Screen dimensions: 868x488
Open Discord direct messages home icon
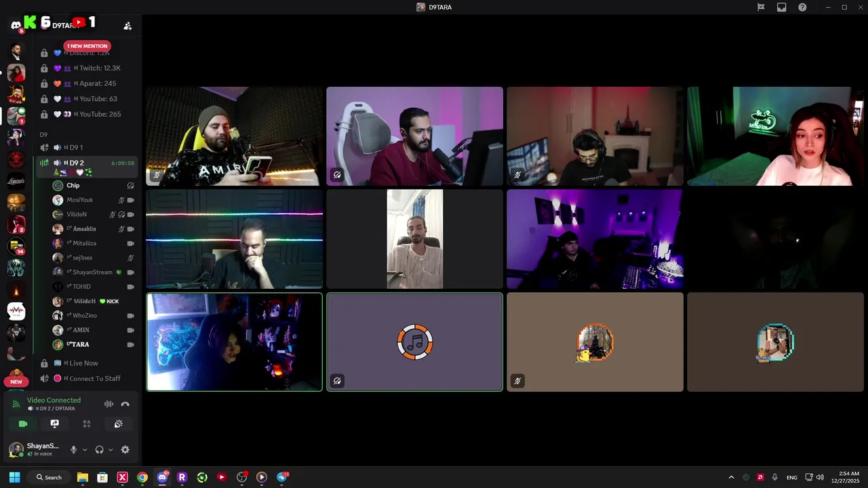[16, 25]
